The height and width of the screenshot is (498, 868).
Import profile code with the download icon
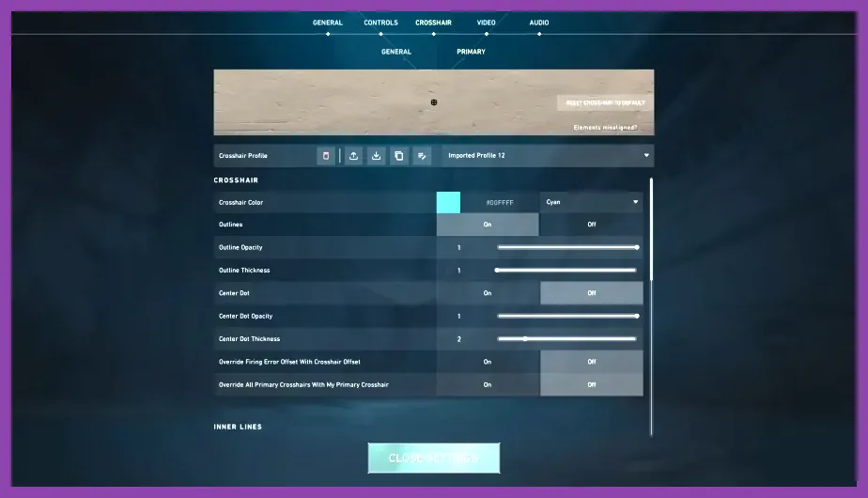376,156
